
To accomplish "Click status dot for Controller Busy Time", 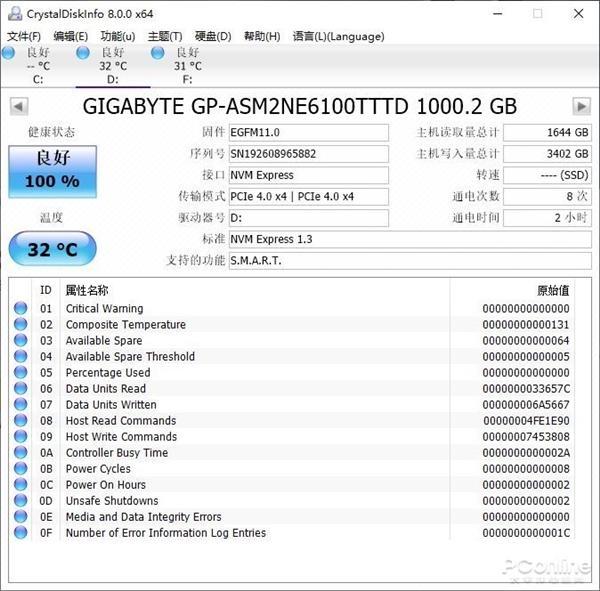I will (21, 452).
